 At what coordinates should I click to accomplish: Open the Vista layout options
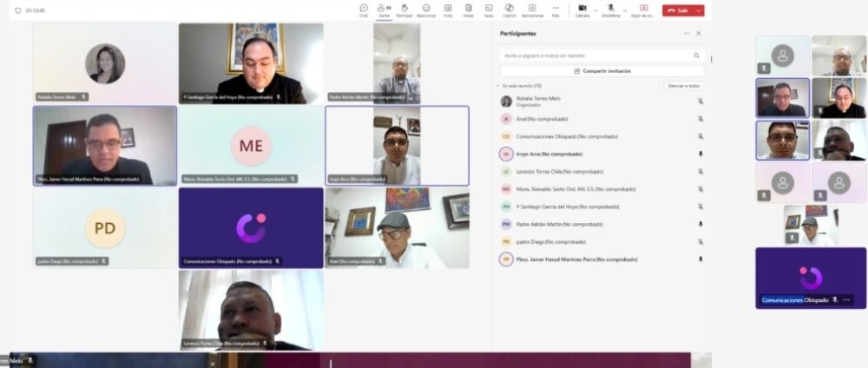[x=448, y=10]
